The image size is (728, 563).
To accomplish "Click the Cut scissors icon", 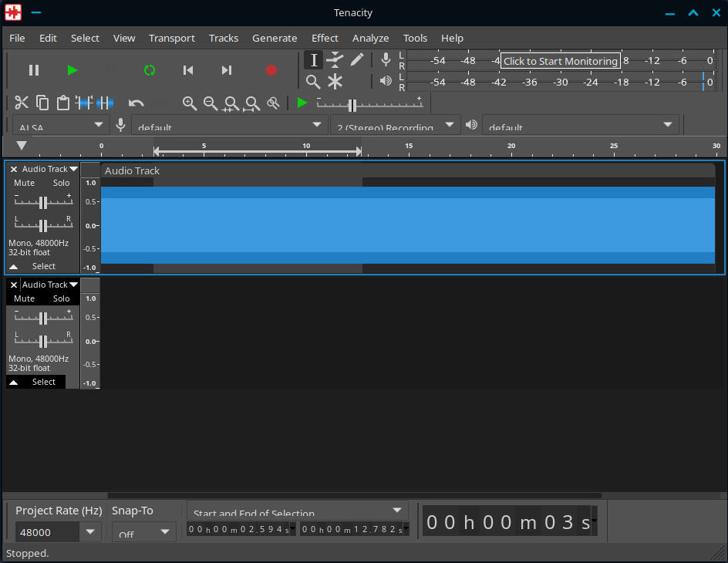I will point(22,103).
